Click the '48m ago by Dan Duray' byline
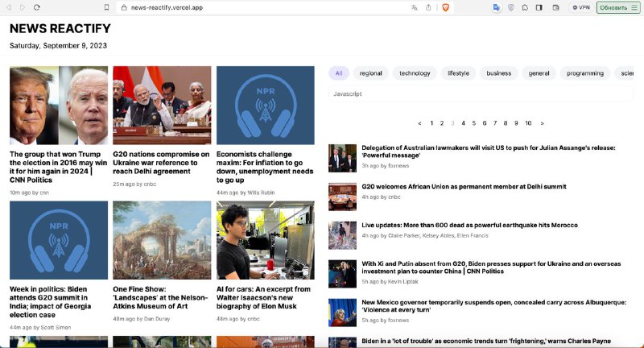 click(142, 319)
